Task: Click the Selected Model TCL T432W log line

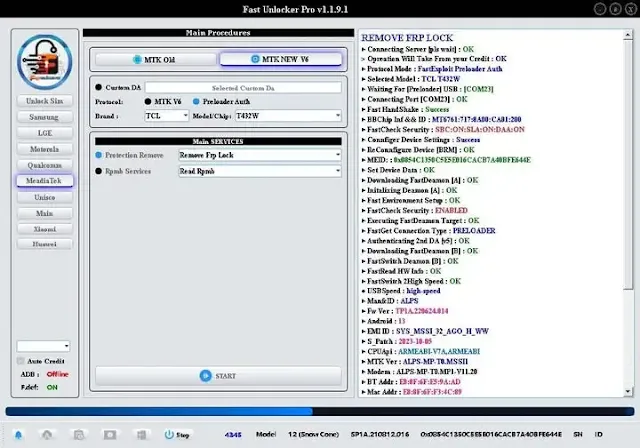Action: (x=411, y=79)
